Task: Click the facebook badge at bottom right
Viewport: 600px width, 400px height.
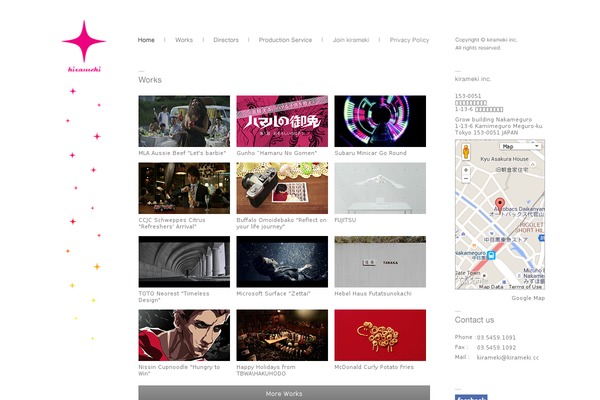Action: tap(471, 397)
